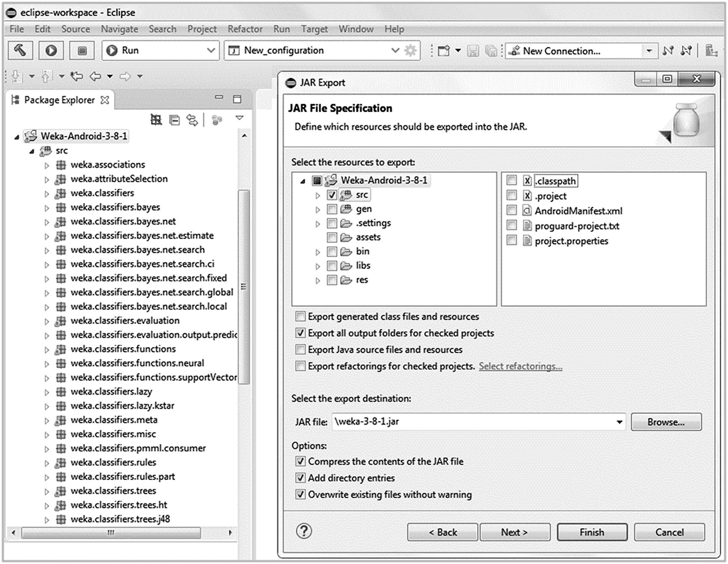Enable Export generated class files and resources
Viewport: 728px width, 564px height.
[x=300, y=316]
